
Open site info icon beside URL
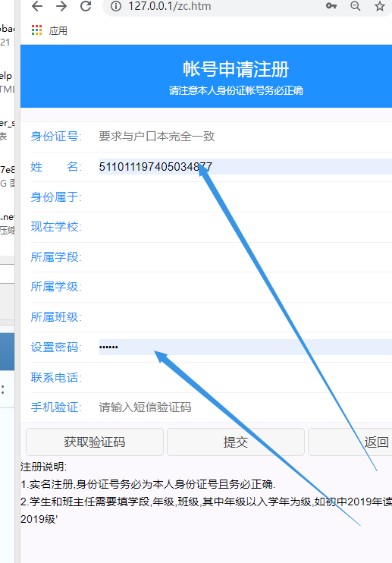point(116,6)
